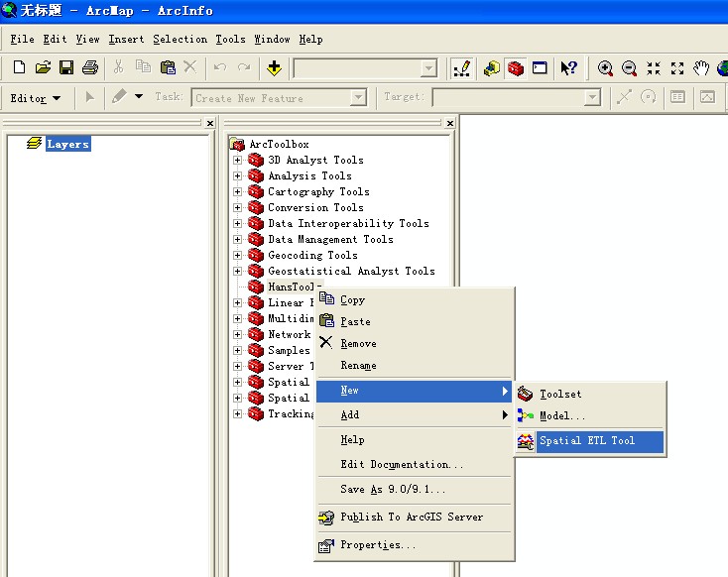Screen dimensions: 728x577
Task: Click Rename in the context menu
Action: coord(415,365)
